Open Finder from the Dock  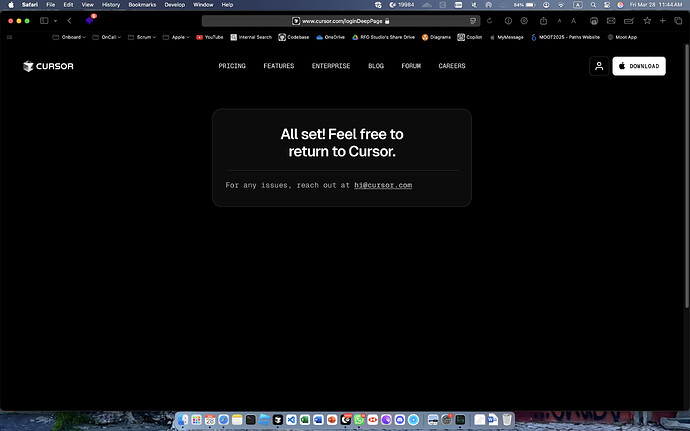[x=183, y=420]
